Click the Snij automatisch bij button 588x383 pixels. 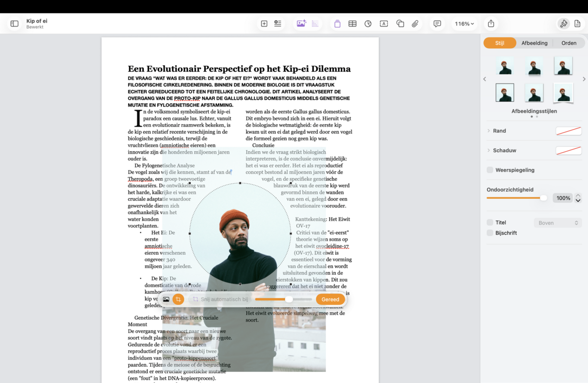[220, 299]
